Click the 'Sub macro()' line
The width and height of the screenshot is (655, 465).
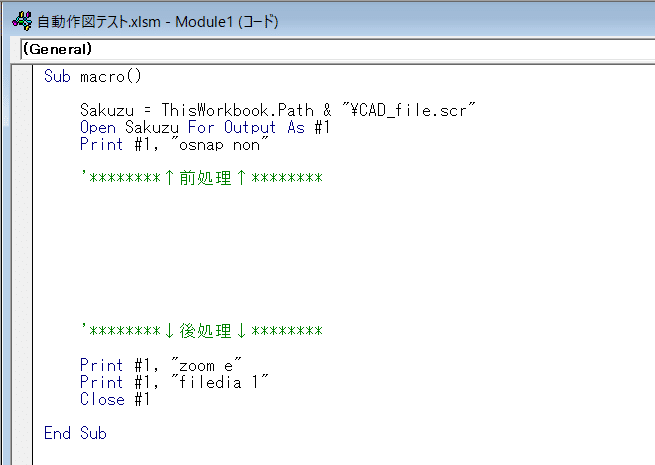point(93,76)
